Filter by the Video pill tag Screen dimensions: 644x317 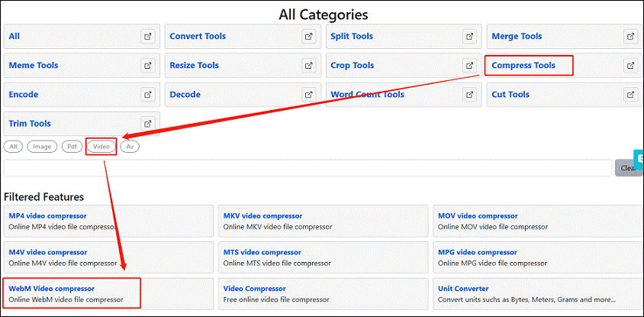coord(101,147)
